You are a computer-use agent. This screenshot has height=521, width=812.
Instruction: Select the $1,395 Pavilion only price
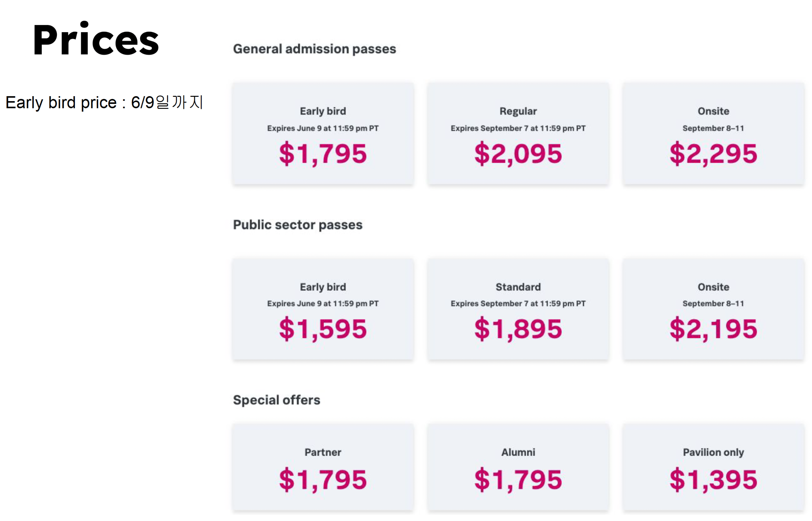coord(713,480)
